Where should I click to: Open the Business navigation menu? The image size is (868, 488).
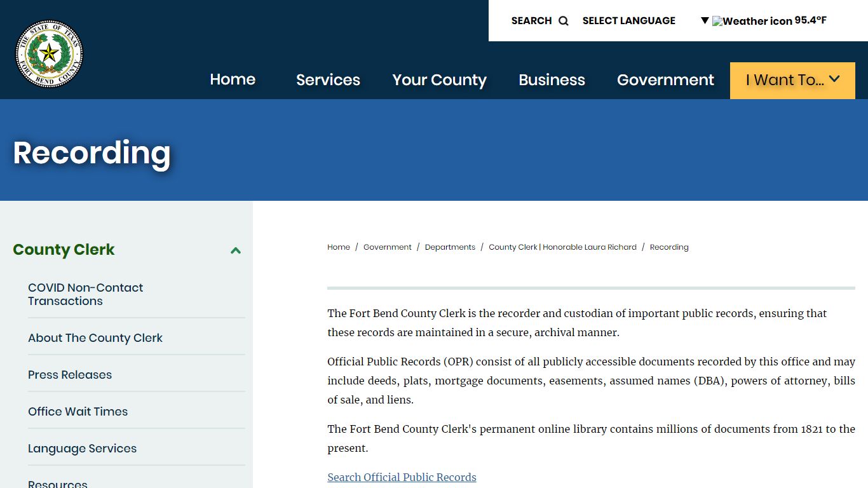pos(552,80)
